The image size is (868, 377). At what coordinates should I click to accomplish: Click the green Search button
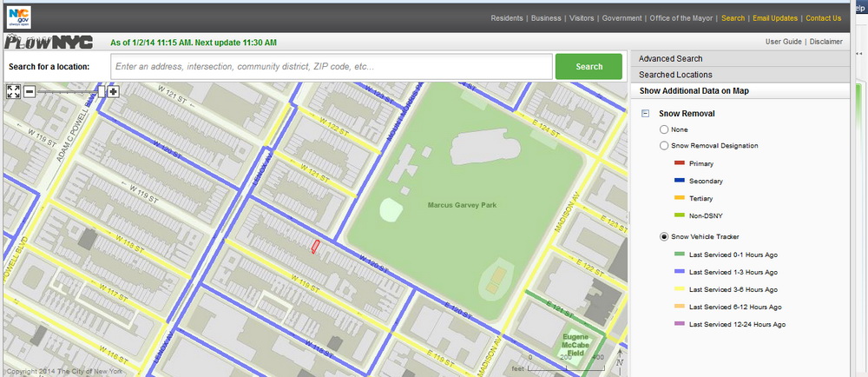[589, 66]
